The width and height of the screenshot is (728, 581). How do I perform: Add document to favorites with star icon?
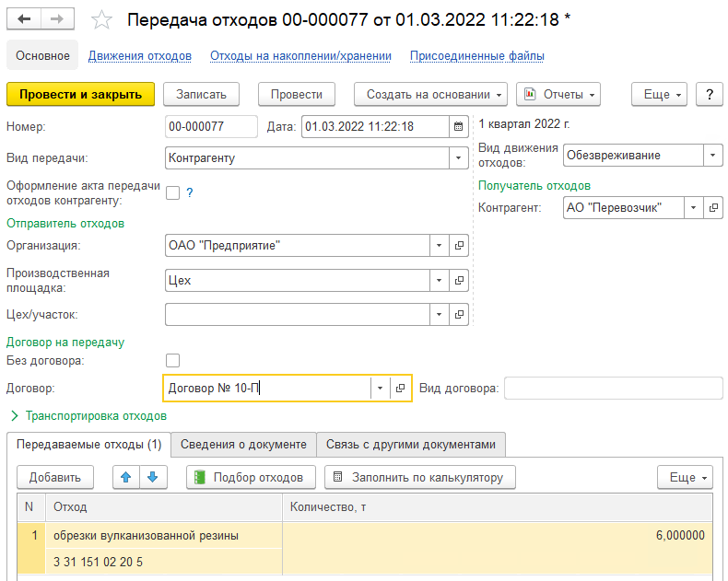[x=101, y=20]
